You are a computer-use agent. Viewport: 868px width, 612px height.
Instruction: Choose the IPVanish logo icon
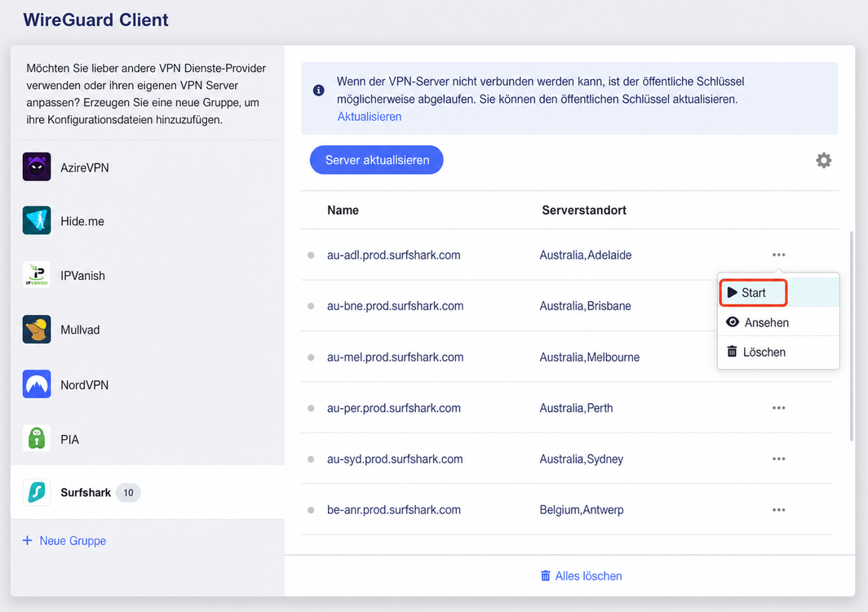pos(37,275)
